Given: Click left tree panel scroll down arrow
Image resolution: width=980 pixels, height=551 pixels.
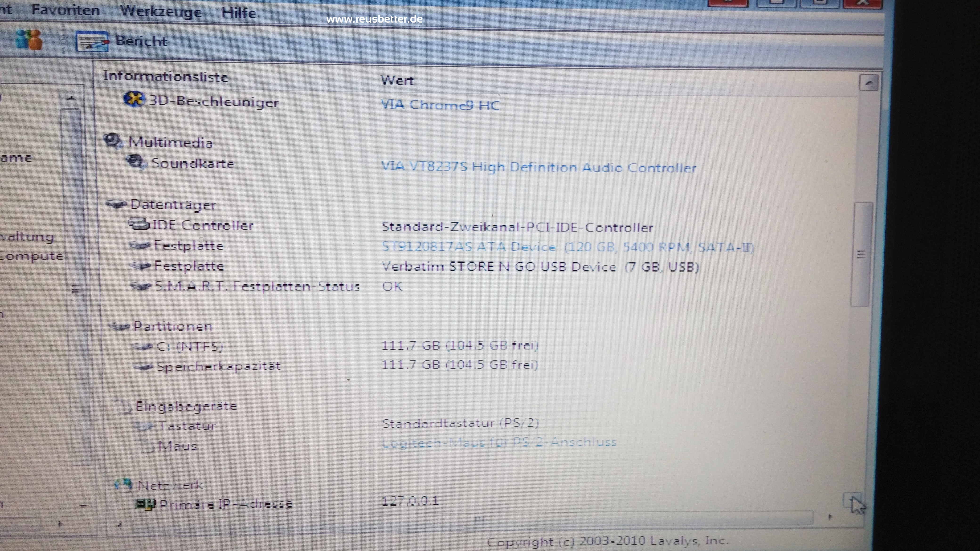Looking at the screenshot, I should [84, 506].
